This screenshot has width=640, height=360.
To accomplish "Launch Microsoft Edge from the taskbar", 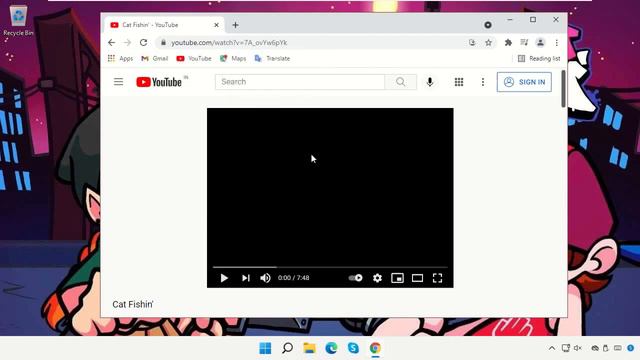I will click(331, 348).
